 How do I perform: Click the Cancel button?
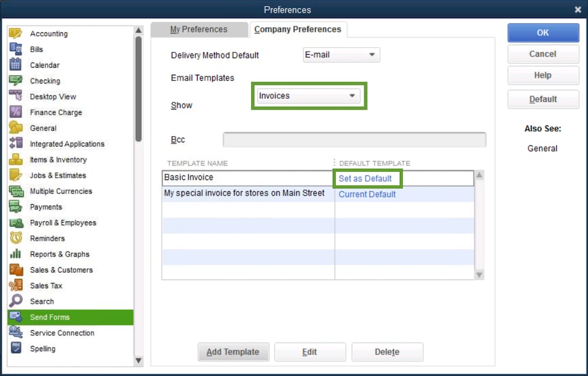543,54
